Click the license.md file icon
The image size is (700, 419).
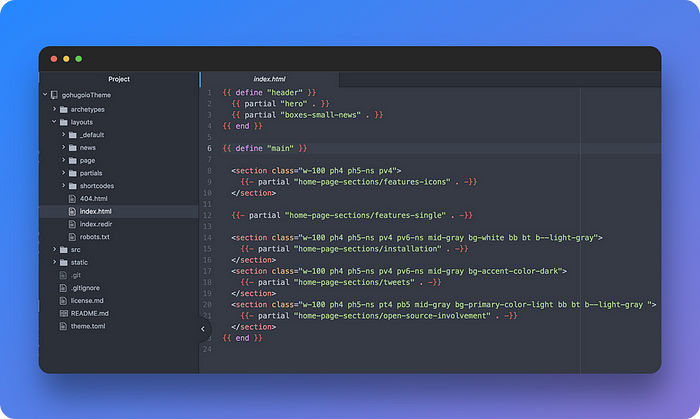63,301
